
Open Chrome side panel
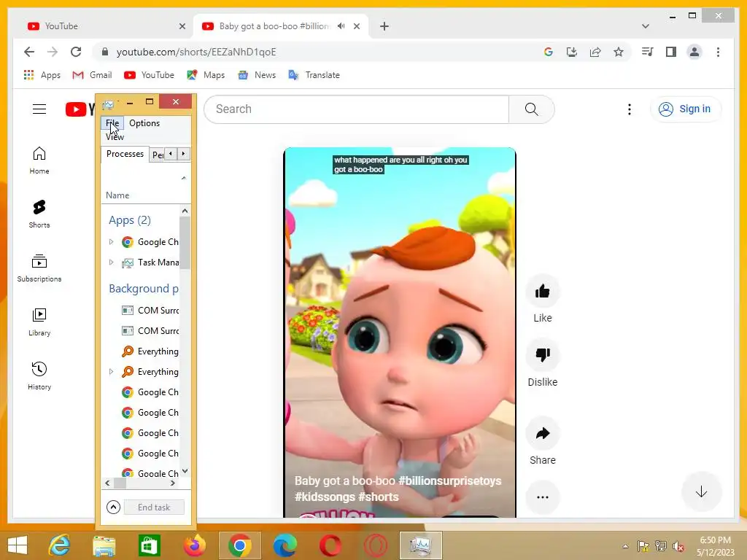click(x=671, y=52)
